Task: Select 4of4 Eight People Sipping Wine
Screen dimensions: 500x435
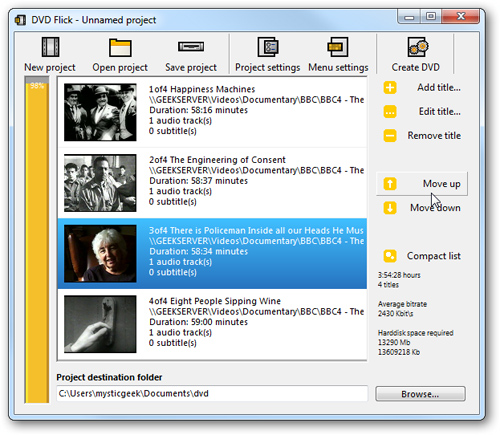Action: (212, 324)
